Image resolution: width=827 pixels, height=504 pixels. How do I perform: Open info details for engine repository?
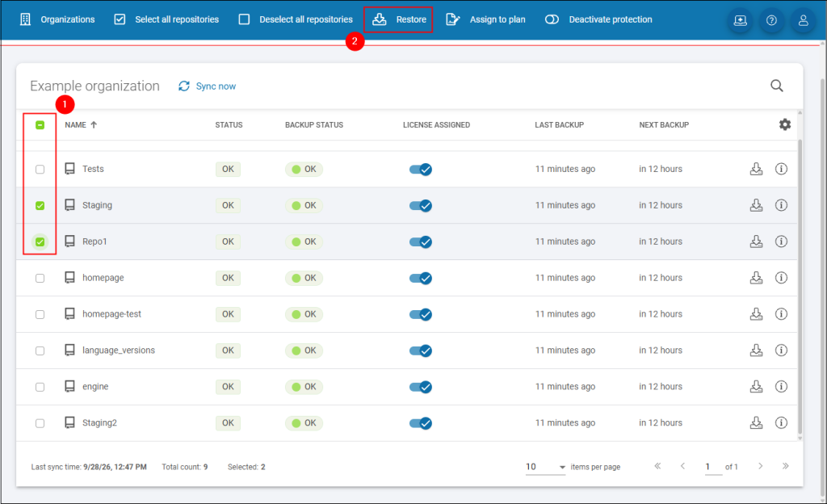point(781,386)
